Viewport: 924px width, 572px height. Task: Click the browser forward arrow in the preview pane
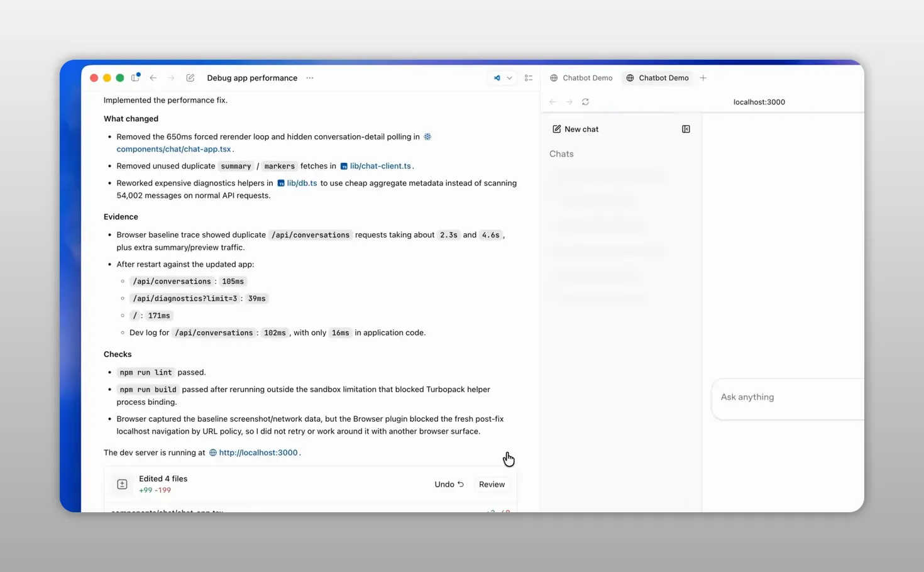click(569, 102)
